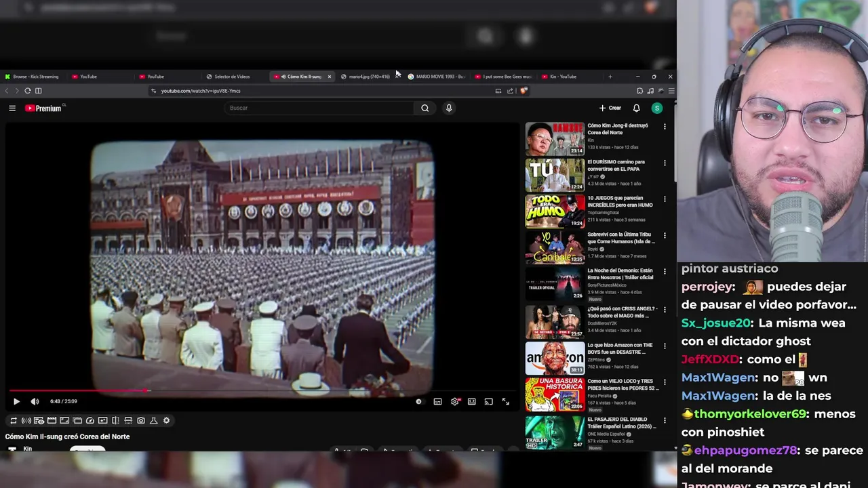Switch to the I put some Bee Gees tab

(x=504, y=77)
